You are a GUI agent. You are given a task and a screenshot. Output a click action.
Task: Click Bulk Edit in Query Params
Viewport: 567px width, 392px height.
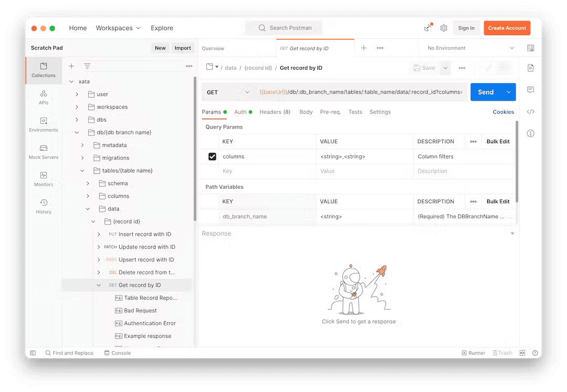[x=498, y=142]
